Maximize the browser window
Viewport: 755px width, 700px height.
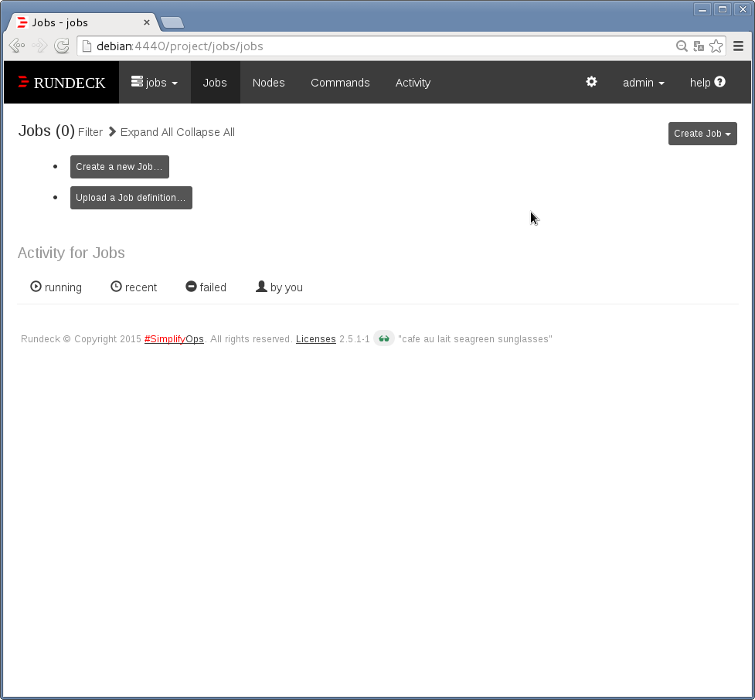pos(723,9)
